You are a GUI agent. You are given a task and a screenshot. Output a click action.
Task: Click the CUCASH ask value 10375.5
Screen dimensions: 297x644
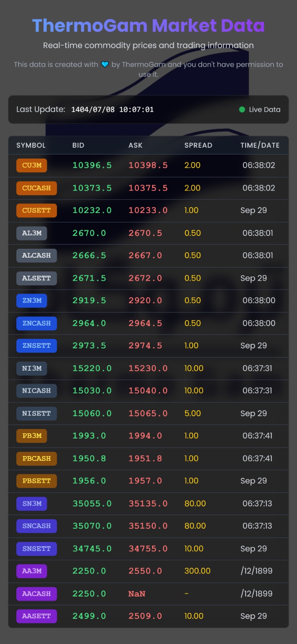click(x=148, y=188)
